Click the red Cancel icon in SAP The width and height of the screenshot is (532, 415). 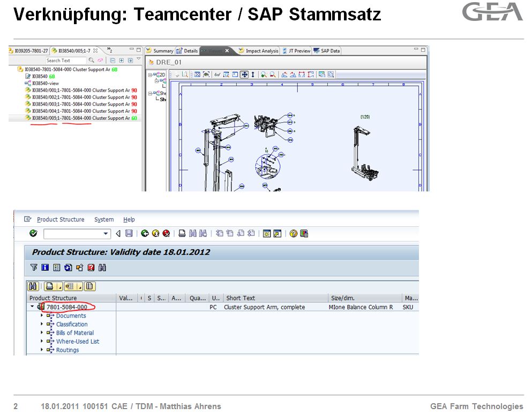tap(166, 233)
